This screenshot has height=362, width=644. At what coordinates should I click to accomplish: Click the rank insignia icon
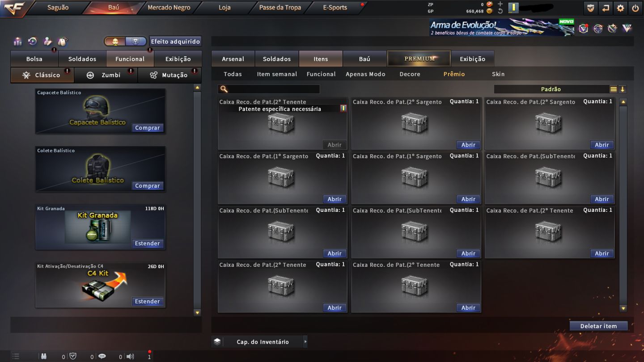(x=513, y=8)
